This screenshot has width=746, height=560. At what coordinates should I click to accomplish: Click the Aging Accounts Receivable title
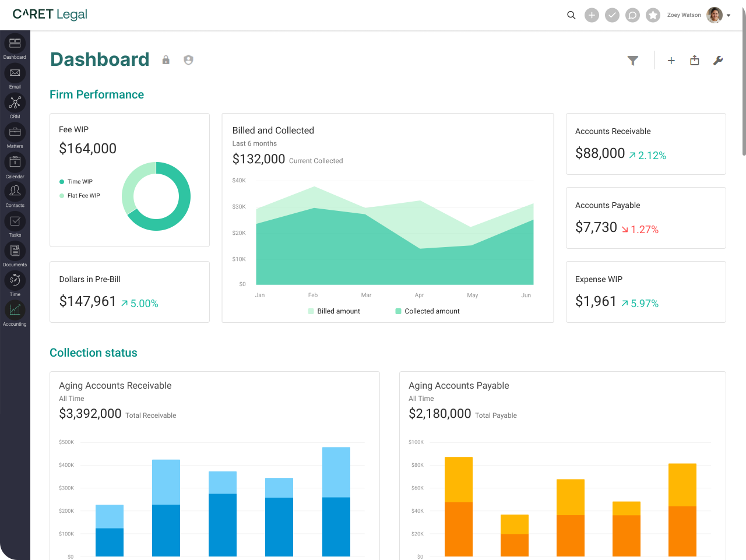(115, 386)
